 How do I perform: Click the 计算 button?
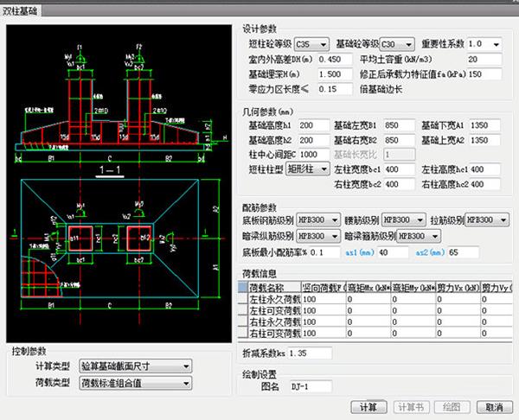(x=368, y=407)
